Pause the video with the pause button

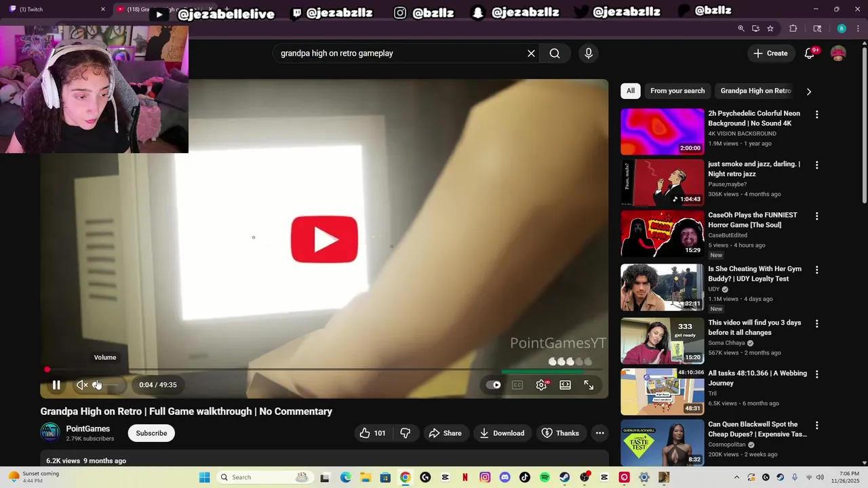click(x=56, y=385)
